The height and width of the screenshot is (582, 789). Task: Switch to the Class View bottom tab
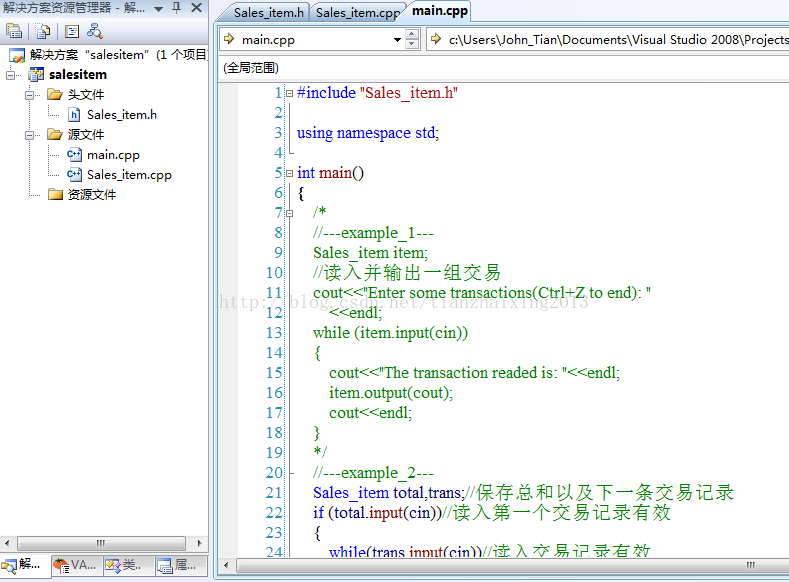tap(125, 566)
